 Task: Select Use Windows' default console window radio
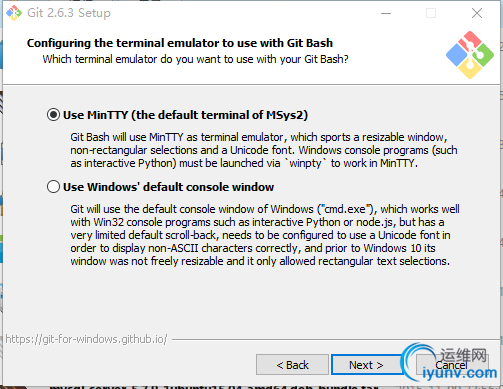click(x=53, y=187)
